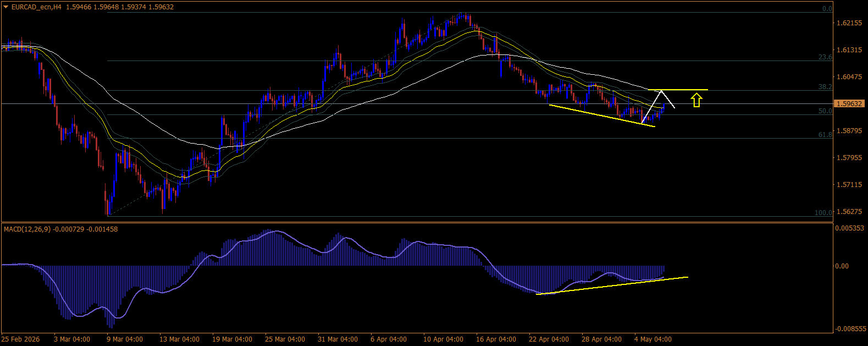Select the yellow horizontal resistance line
This screenshot has width=868, height=346.
678,90
